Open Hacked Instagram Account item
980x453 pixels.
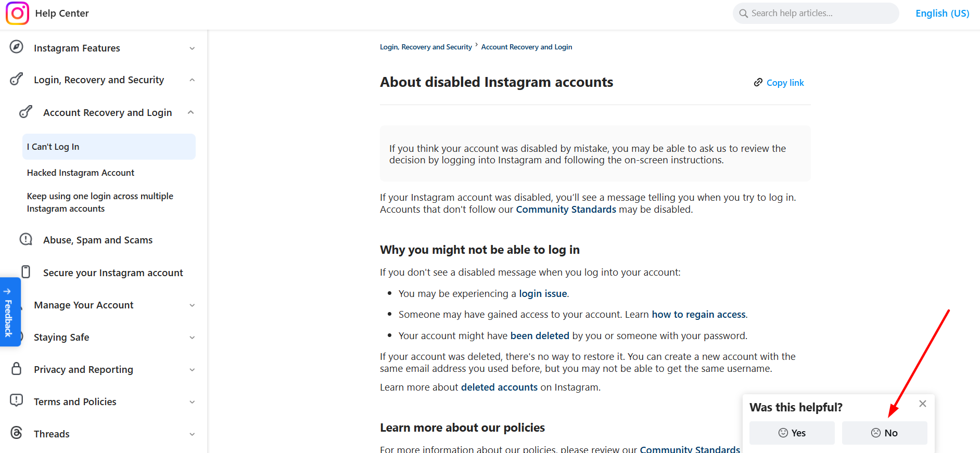click(81, 173)
